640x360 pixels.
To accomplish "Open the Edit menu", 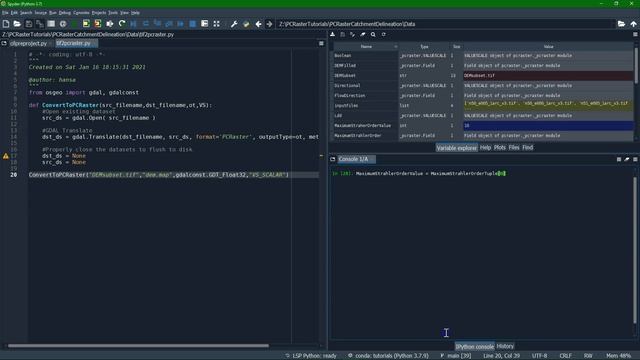I will pyautogui.click(x=14, y=13).
